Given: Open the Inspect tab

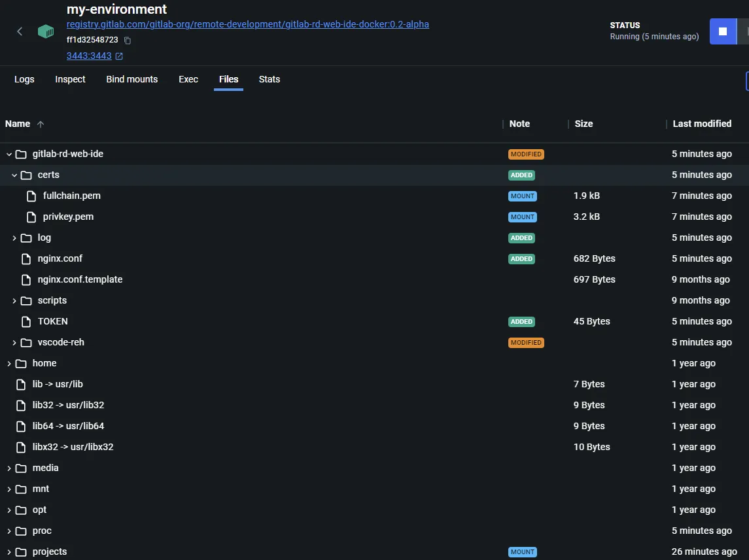Looking at the screenshot, I should point(70,79).
